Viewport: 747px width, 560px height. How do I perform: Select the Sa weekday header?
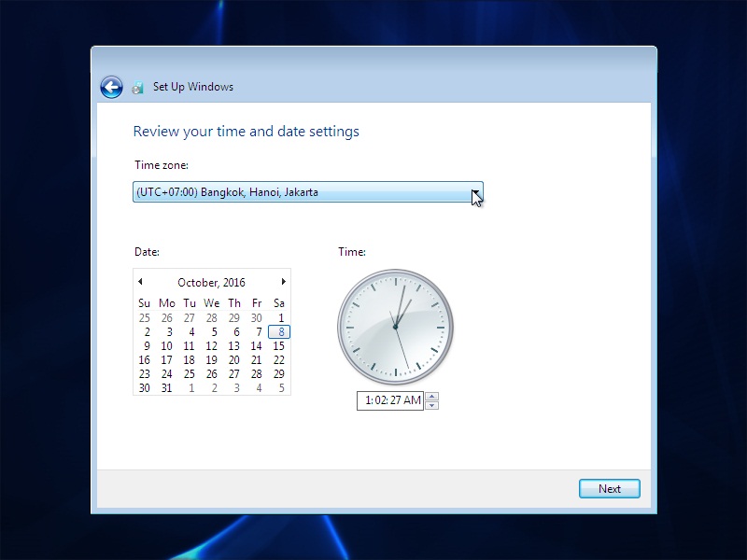pos(278,302)
